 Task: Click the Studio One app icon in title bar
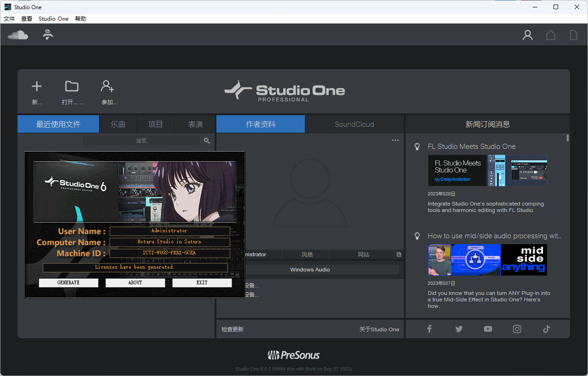click(7, 7)
